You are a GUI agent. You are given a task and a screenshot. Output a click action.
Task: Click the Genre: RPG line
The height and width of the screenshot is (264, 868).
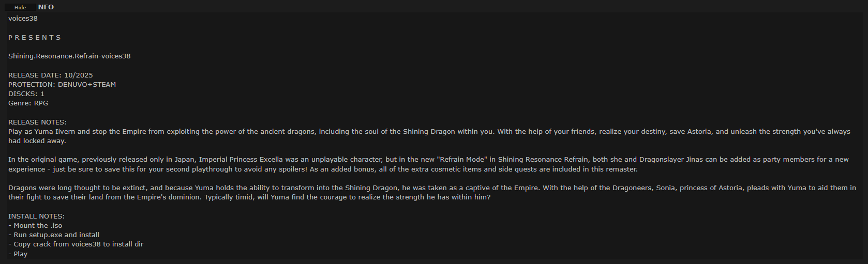[28, 103]
